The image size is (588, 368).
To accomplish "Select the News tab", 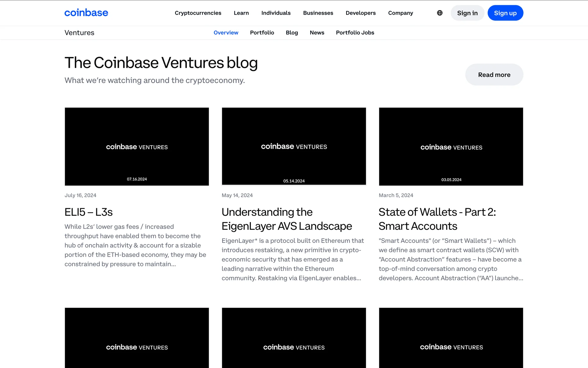I will coord(317,33).
